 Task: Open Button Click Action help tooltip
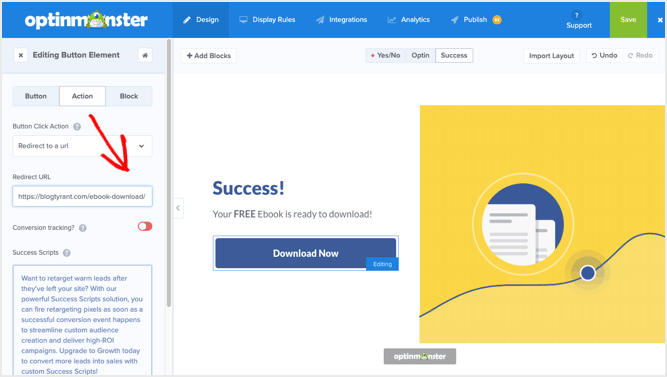pos(77,126)
